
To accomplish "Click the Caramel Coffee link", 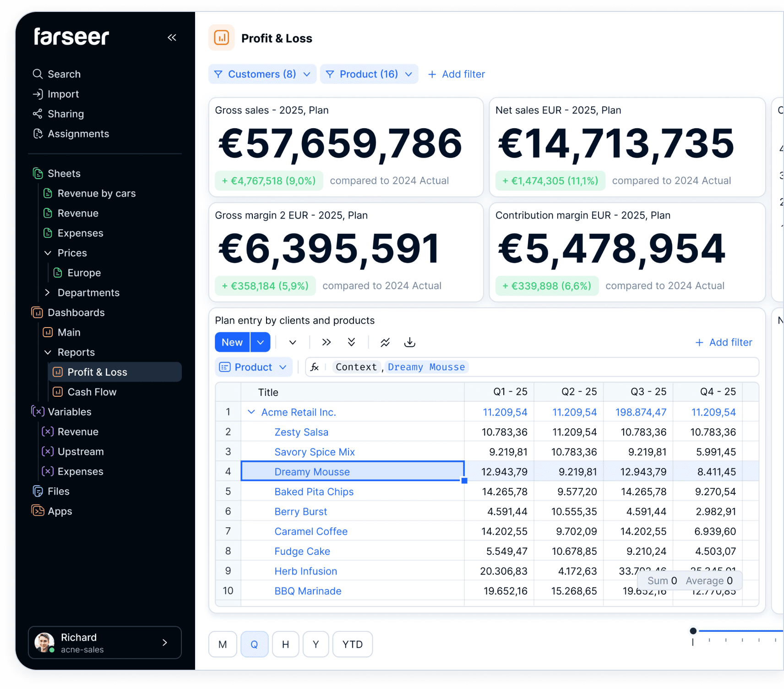I will [311, 531].
